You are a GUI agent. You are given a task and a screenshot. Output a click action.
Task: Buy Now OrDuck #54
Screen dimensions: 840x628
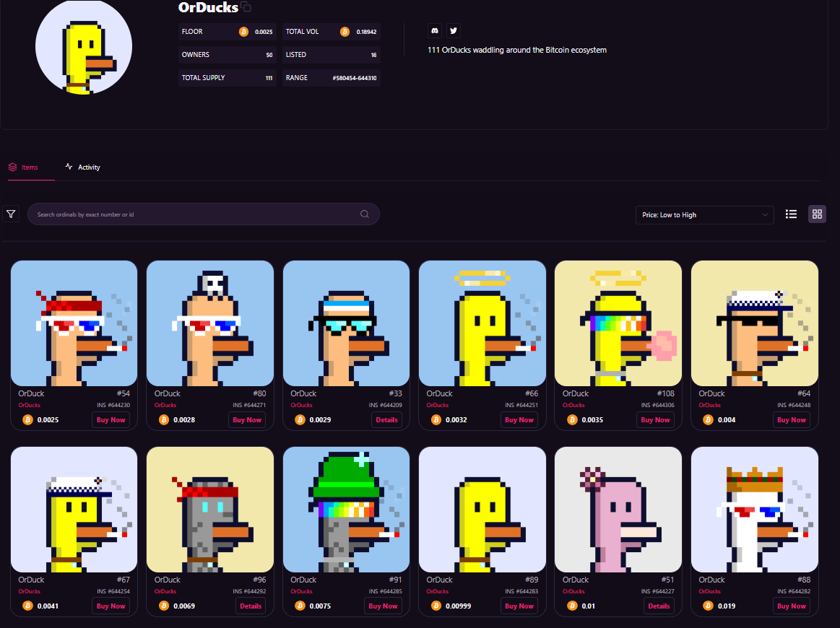tap(111, 419)
